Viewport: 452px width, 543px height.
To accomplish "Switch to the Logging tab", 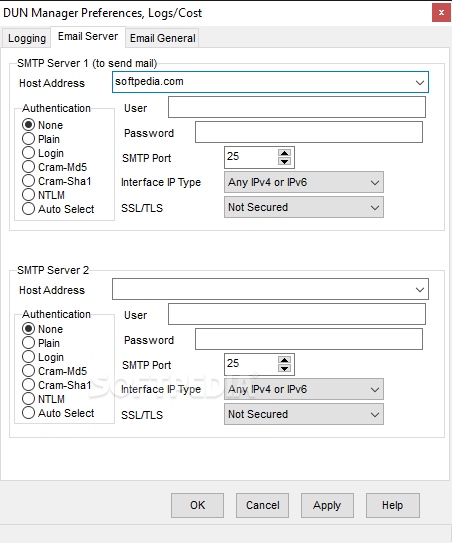I will click(27, 38).
